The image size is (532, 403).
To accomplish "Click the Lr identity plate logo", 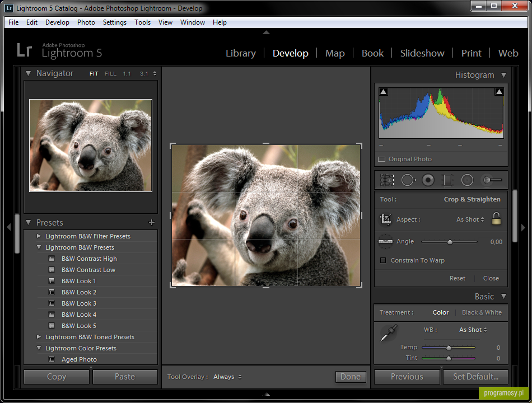I will click(25, 50).
